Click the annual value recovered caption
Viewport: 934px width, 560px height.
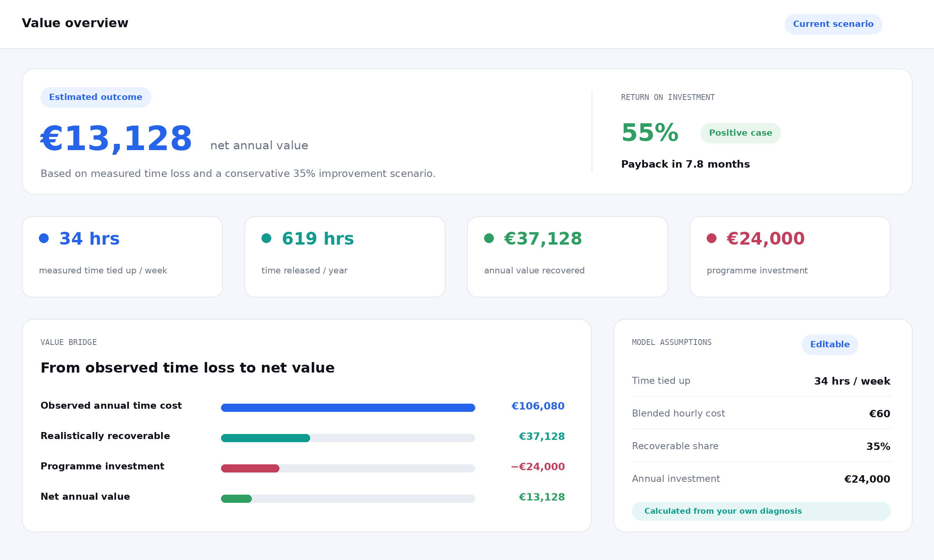(x=534, y=270)
